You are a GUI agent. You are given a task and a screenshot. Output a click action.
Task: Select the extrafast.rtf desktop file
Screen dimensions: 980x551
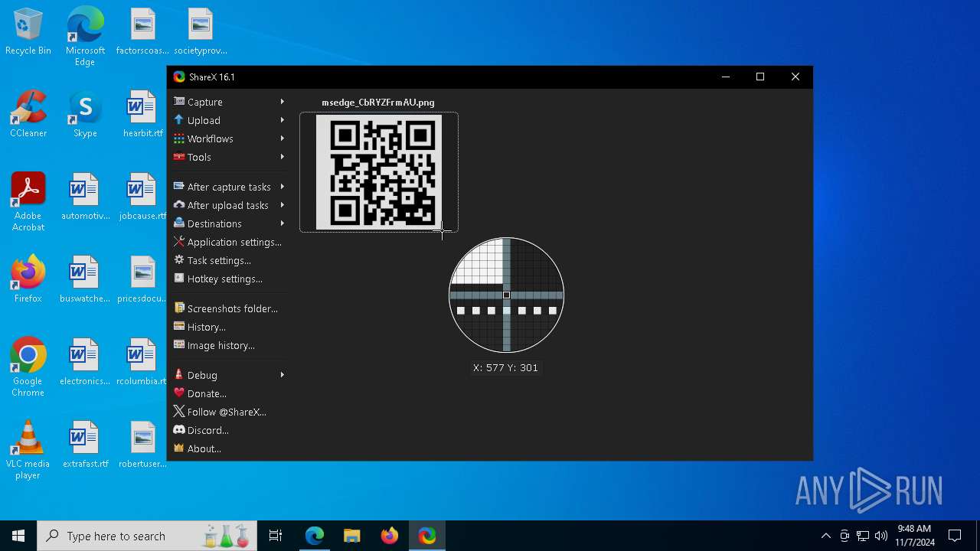(85, 446)
